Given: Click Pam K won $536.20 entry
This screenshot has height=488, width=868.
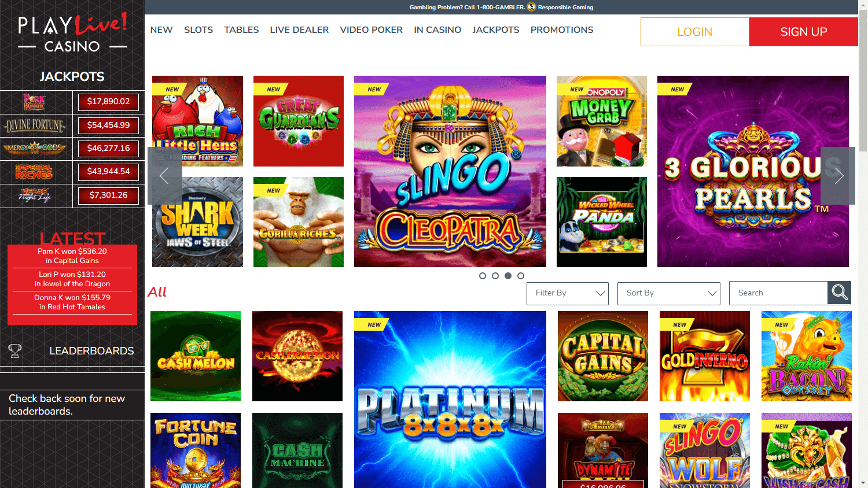Looking at the screenshot, I should point(72,256).
